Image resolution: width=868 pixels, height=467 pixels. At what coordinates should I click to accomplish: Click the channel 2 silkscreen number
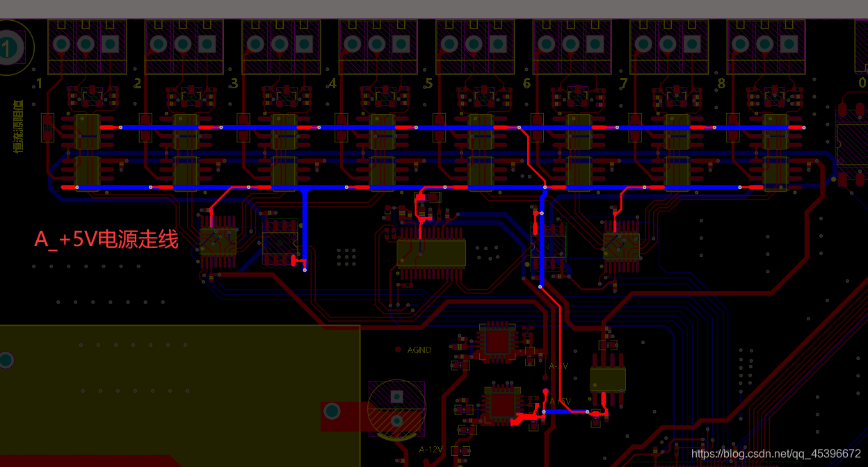click(137, 84)
